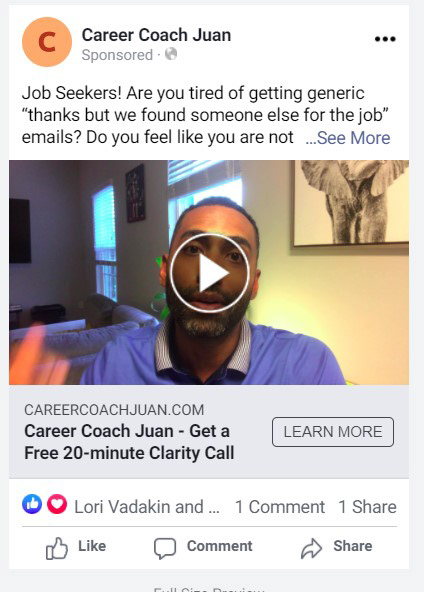Play the video with the center play button
This screenshot has height=592, width=424.
click(x=210, y=273)
